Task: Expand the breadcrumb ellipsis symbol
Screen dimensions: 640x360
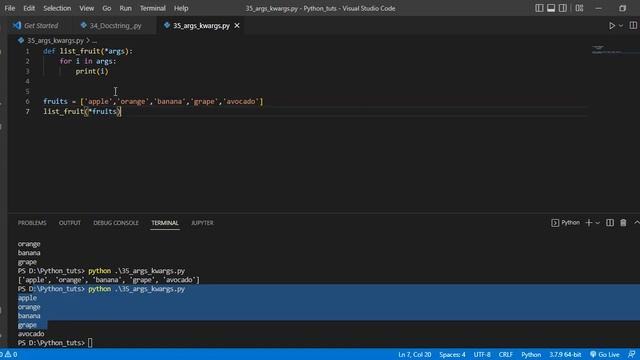Action: 95,40
